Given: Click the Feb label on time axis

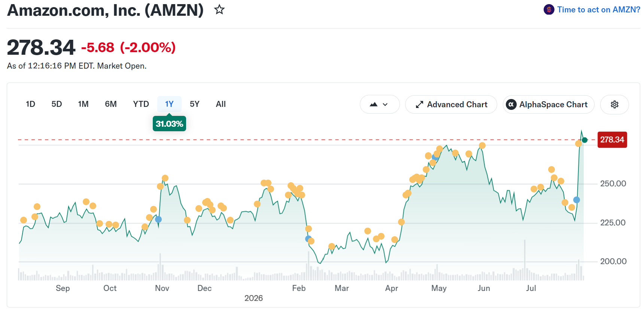Looking at the screenshot, I should tap(299, 288).
